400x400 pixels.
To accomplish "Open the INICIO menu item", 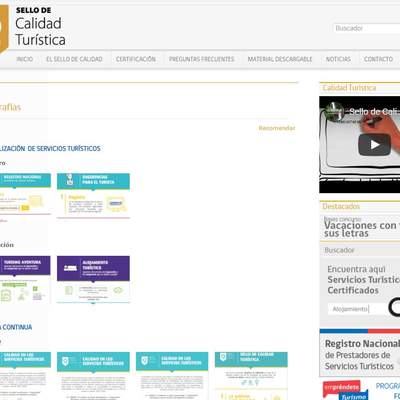I will coord(25,59).
